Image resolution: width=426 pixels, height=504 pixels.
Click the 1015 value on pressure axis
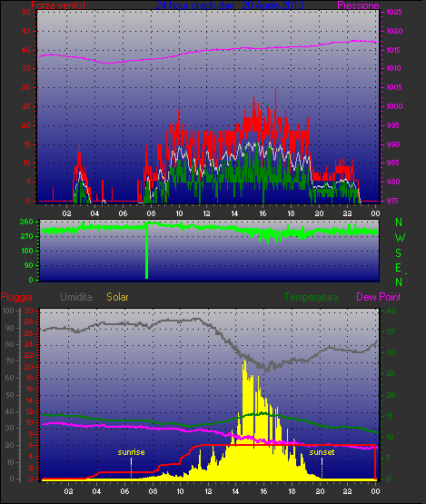tap(394, 50)
